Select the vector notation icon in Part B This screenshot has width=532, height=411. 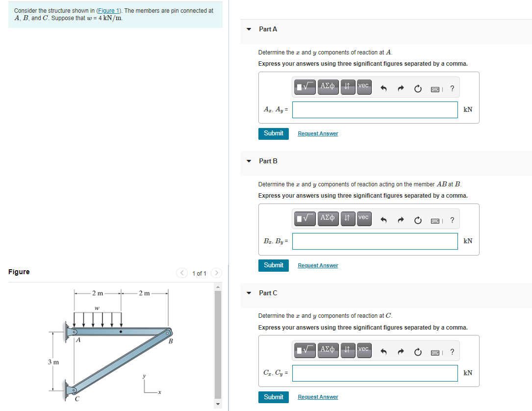click(x=363, y=218)
